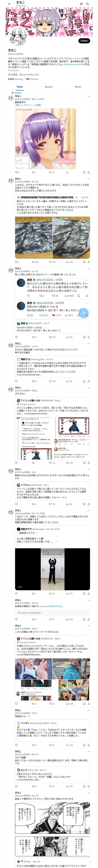Open more options on pinned post
The height and width of the screenshot is (868, 98).
(x=89, y=96)
